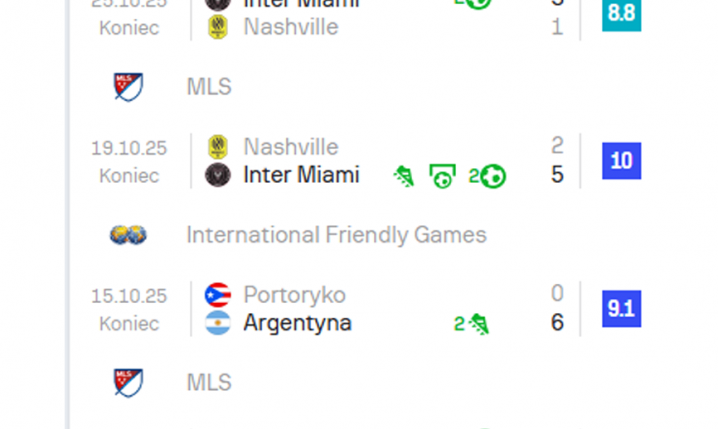This screenshot has width=718, height=429.
Task: Click the Inter Miami crest in the 19.10.25 match
Action: pyautogui.click(x=217, y=175)
